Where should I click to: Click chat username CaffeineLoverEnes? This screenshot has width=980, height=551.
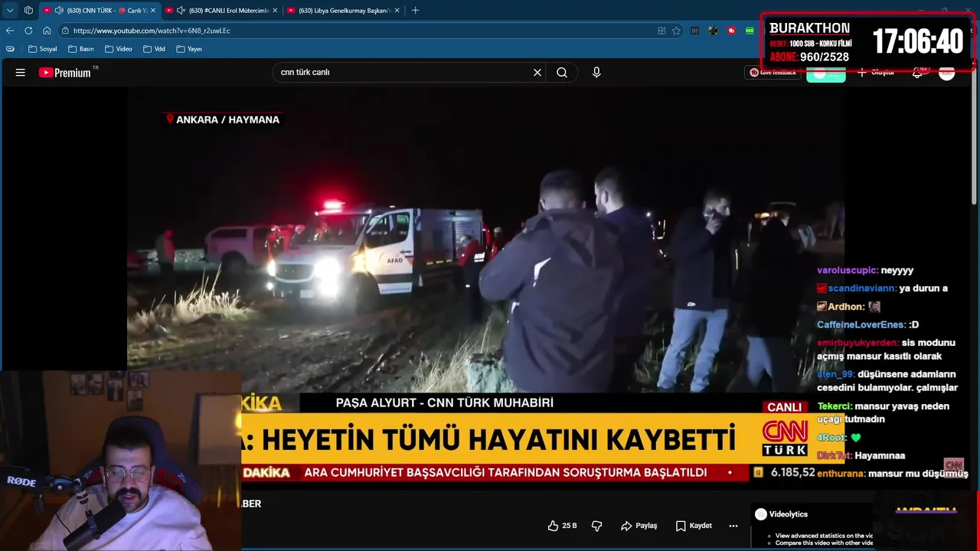[861, 325]
